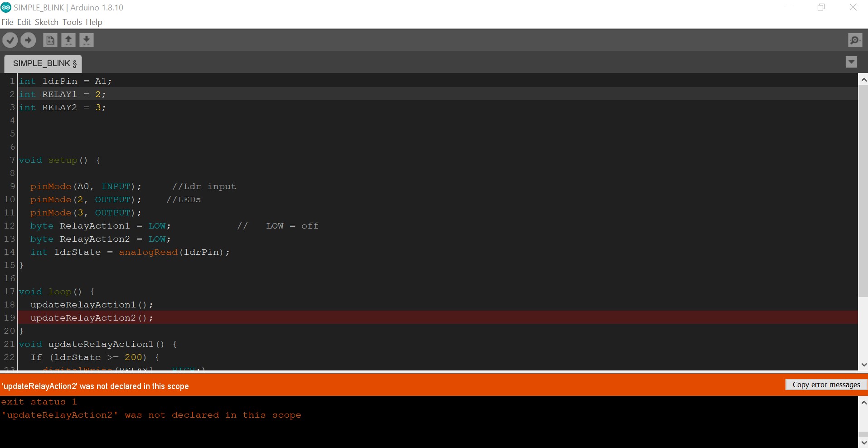Screen dimensions: 868x448
Task: Click 'updateRelayAction1();' line
Action: (x=92, y=305)
